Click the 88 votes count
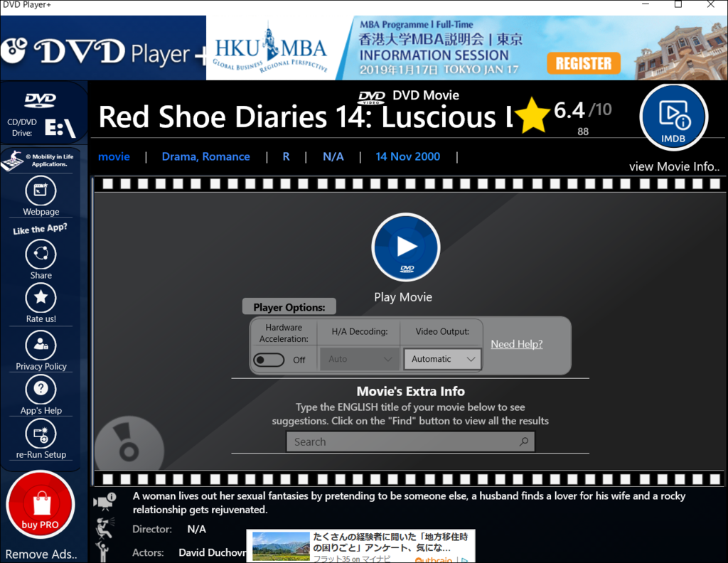Image resolution: width=728 pixels, height=563 pixels. click(x=583, y=132)
